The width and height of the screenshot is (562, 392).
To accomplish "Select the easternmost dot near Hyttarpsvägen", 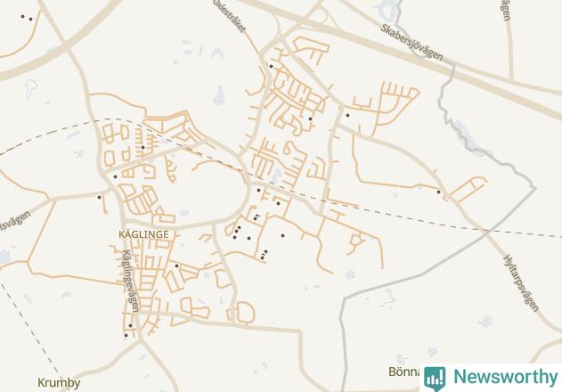I will pos(438,192).
